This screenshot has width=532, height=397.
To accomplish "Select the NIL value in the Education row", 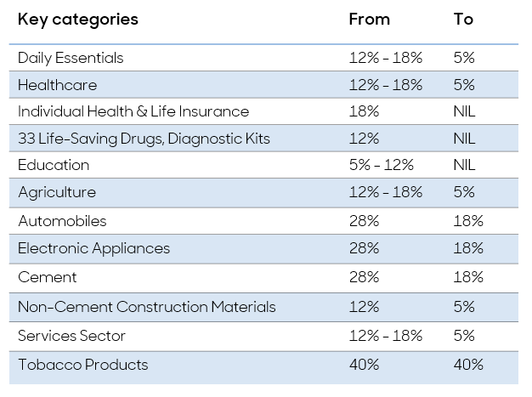I will (x=465, y=165).
